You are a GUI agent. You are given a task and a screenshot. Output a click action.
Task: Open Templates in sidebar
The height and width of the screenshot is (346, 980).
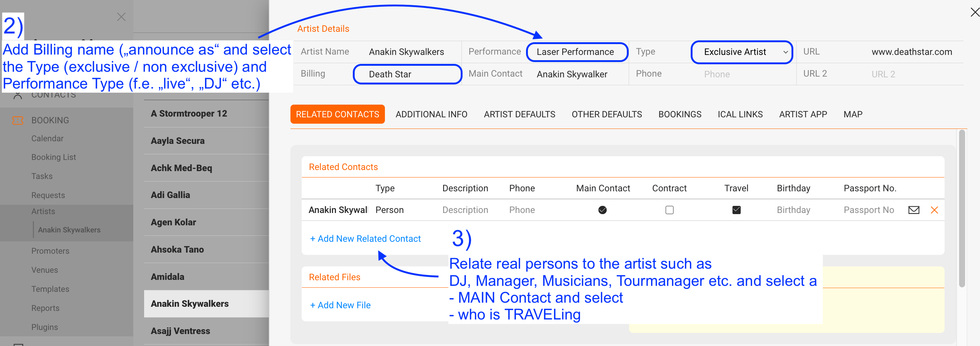pyautogui.click(x=50, y=289)
